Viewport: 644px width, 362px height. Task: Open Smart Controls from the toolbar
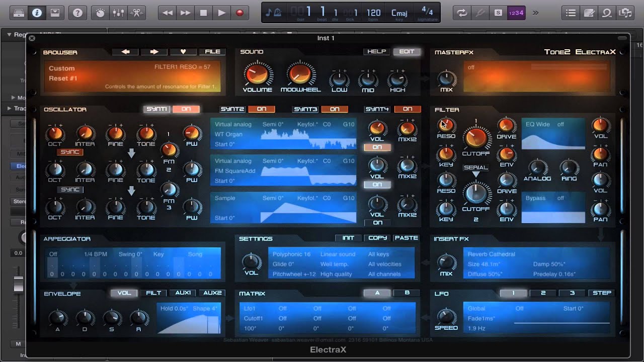(x=100, y=13)
